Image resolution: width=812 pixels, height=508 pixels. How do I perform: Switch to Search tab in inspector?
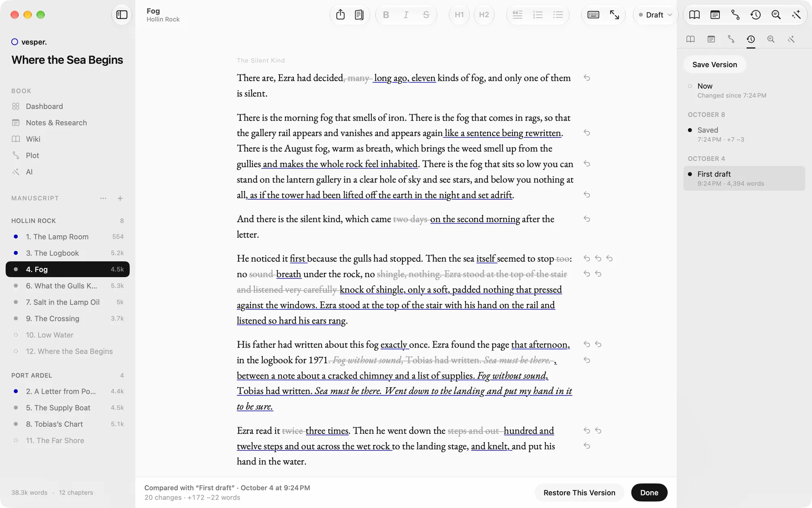[771, 39]
